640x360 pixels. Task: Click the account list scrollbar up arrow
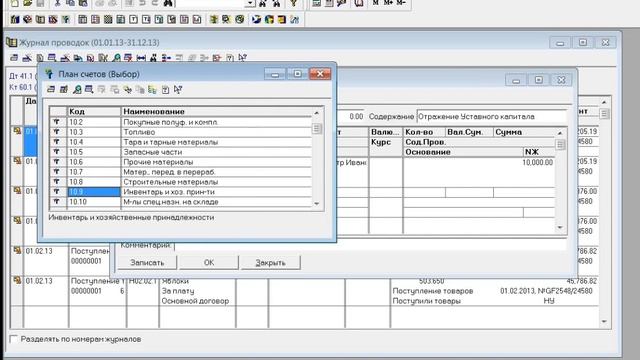pos(317,112)
